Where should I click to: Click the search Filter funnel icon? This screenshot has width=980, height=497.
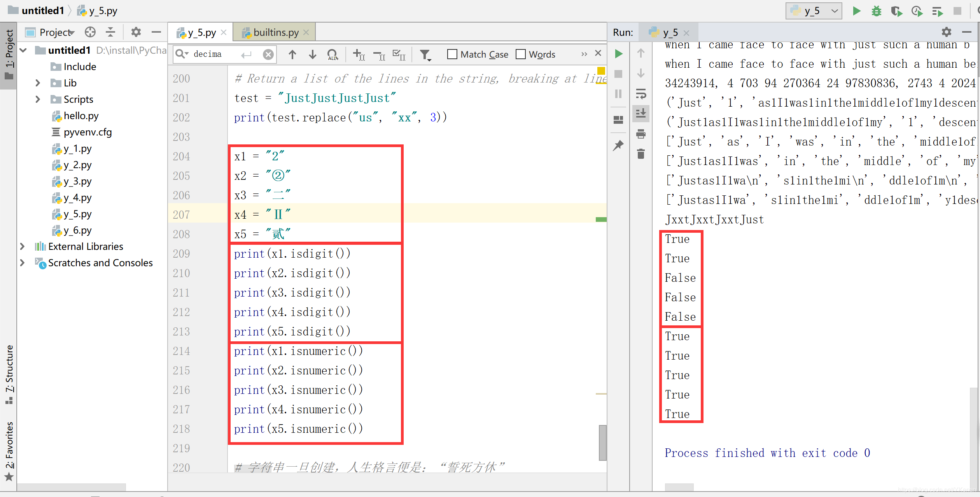point(425,54)
